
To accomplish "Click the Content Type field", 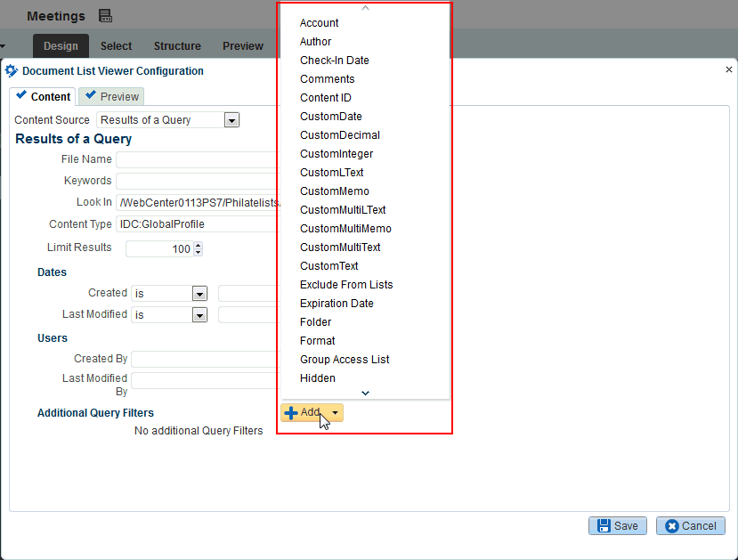I will (x=199, y=224).
